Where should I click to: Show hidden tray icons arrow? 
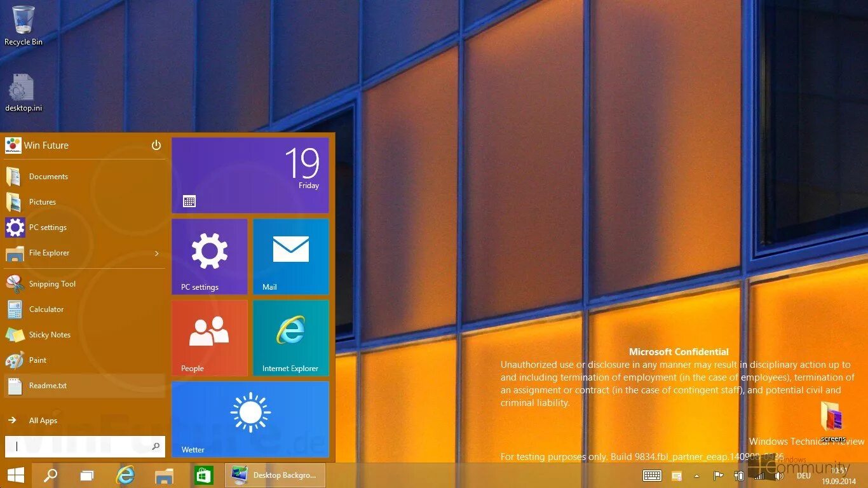696,476
